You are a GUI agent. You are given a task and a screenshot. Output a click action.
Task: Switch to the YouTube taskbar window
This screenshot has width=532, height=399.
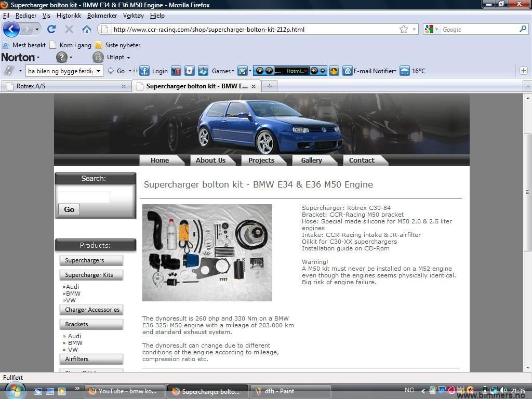(125, 391)
